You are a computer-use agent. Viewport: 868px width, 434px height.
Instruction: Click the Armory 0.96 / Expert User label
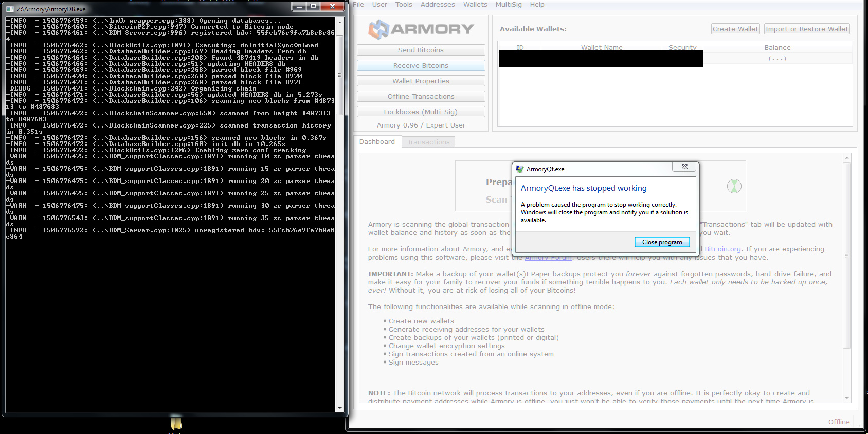pos(421,125)
